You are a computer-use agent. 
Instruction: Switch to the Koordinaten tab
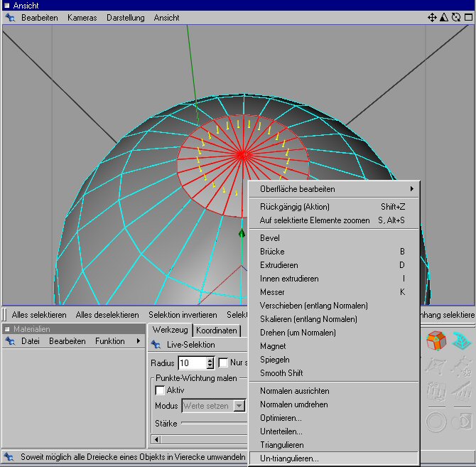(217, 331)
